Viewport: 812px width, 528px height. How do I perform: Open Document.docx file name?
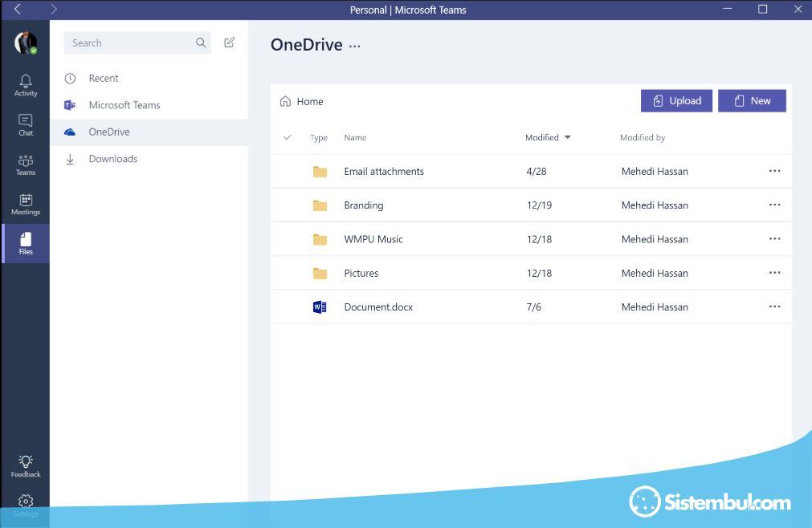[378, 307]
